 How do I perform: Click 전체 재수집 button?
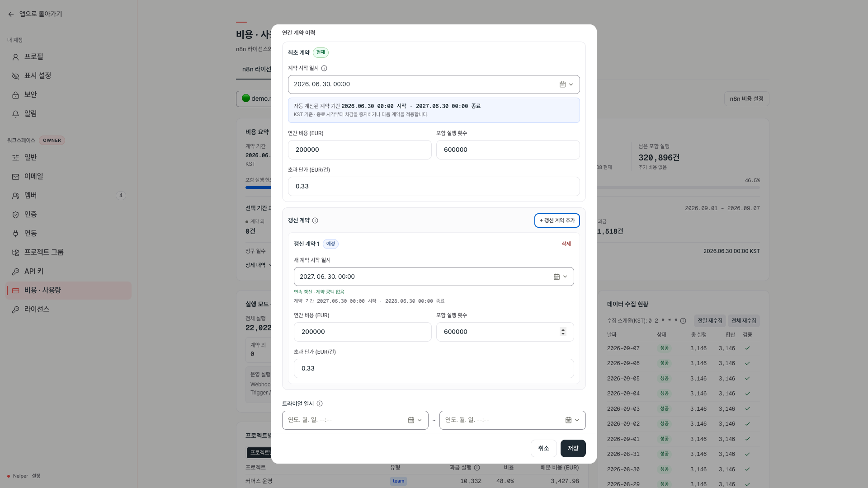point(744,321)
